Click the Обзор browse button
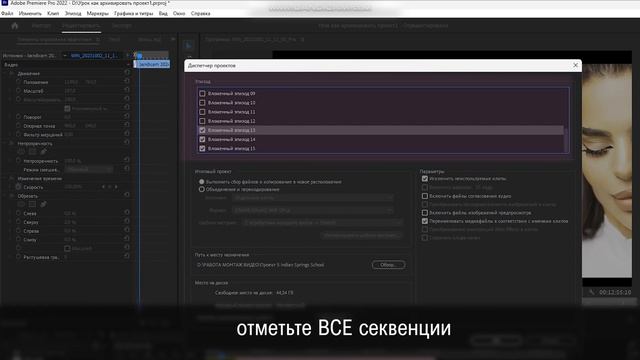Image resolution: width=640 pixels, height=360 pixels. (x=389, y=265)
